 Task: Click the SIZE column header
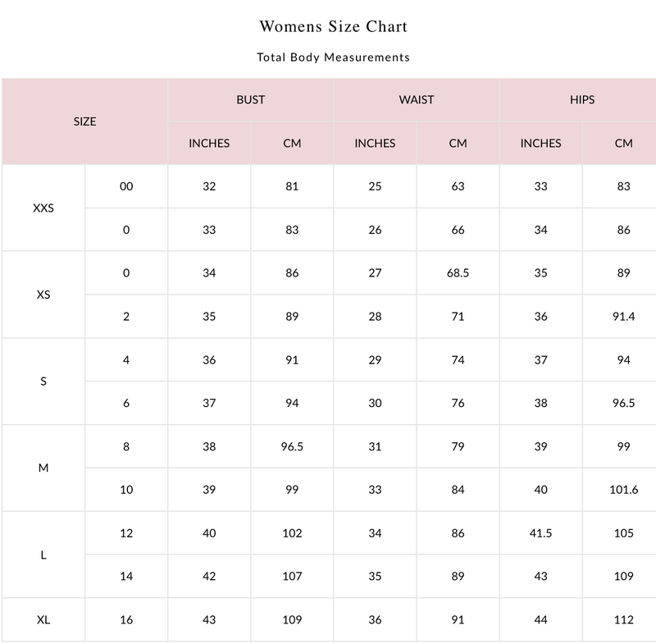[85, 121]
